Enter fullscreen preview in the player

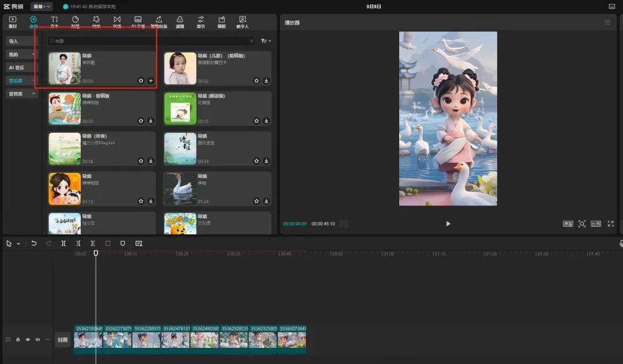pos(610,224)
